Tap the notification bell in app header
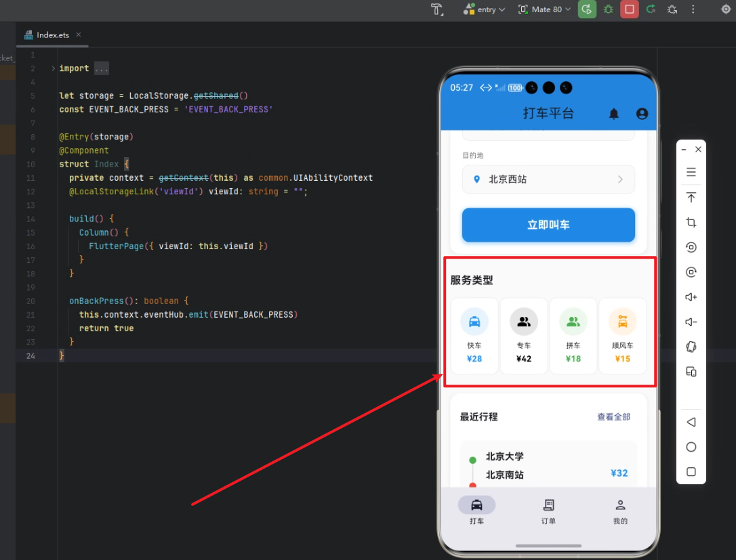Viewport: 736px width, 560px height. 613,114
